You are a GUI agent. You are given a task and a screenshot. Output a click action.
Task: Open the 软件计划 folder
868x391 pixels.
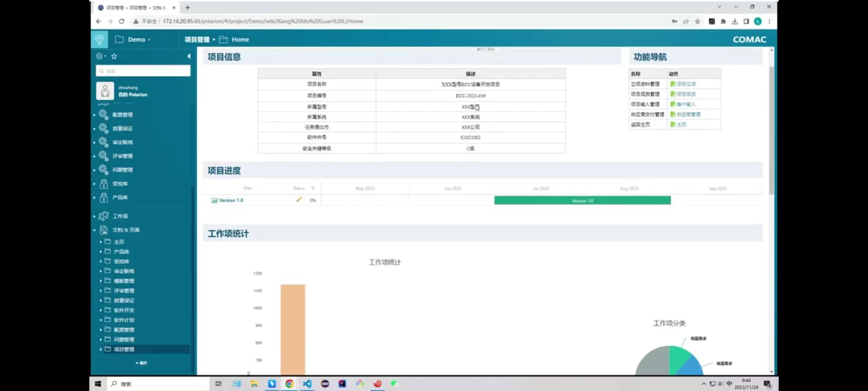click(124, 320)
